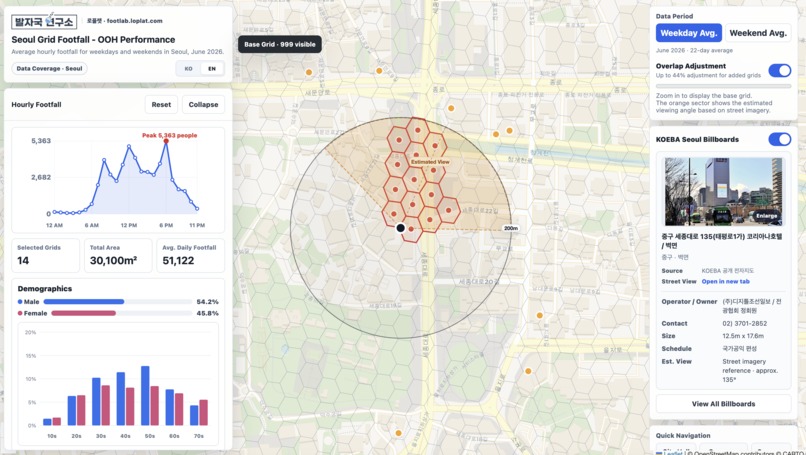Viewport: 806px width, 455px height.
Task: Switch language to EN
Action: click(x=212, y=68)
